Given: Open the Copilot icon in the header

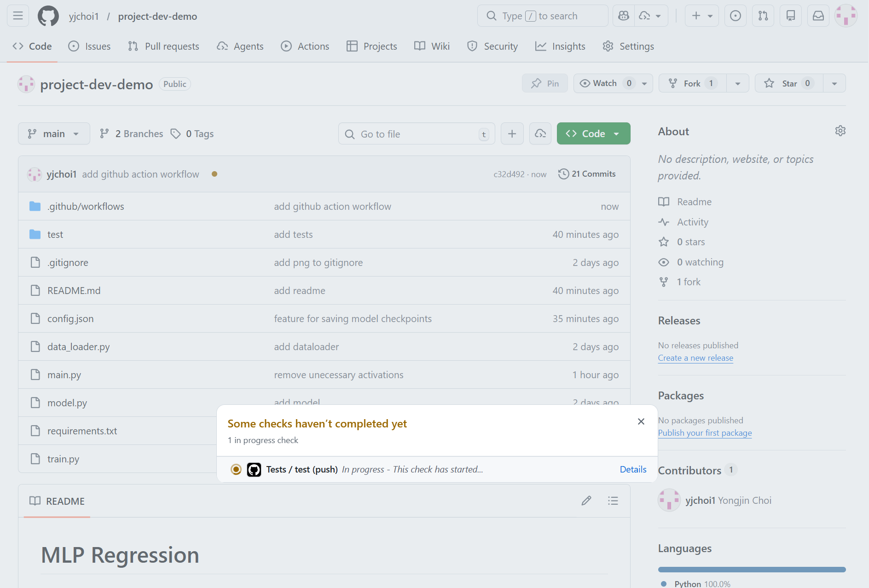Looking at the screenshot, I should point(623,15).
